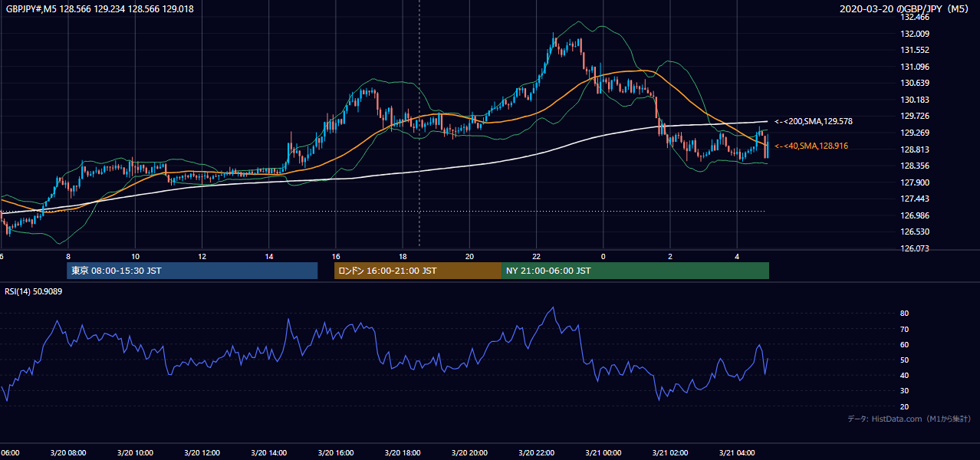Click RSI axis level 80
Viewport: 980px width, 460px height.
point(904,314)
